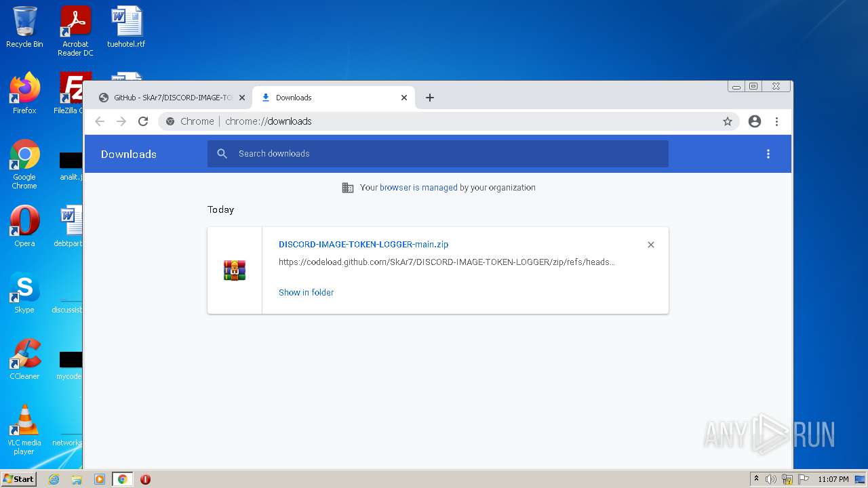Image resolution: width=868 pixels, height=488 pixels.
Task: Click Opera icon in taskbar
Action: click(145, 479)
